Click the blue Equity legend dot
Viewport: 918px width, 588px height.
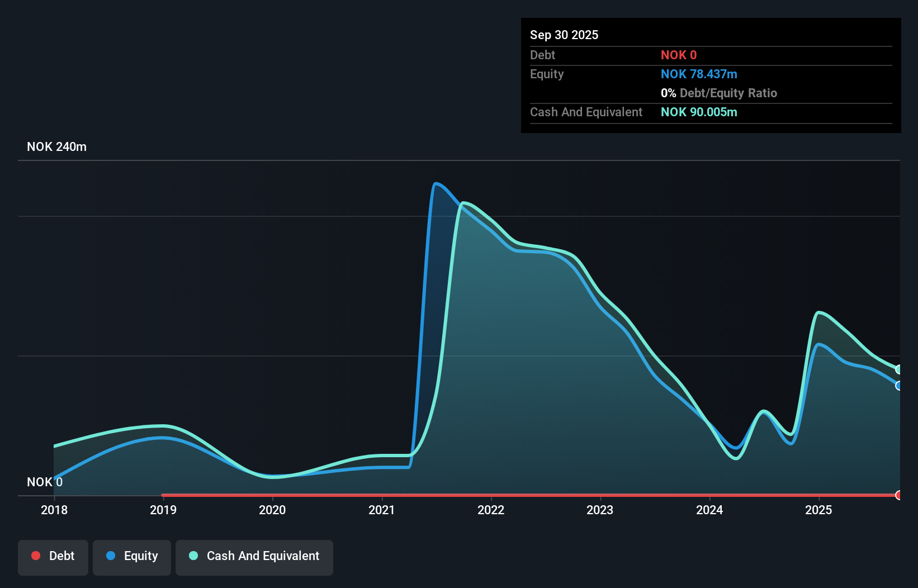(x=111, y=556)
